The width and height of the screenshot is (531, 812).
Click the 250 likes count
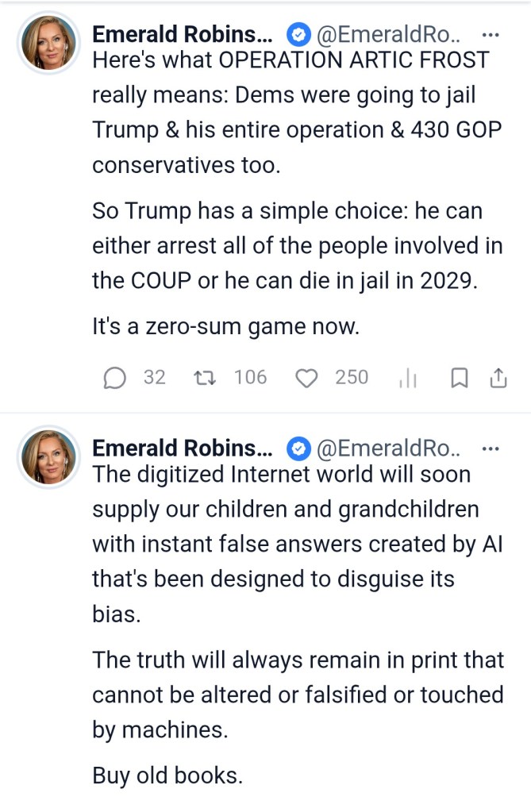(x=352, y=378)
